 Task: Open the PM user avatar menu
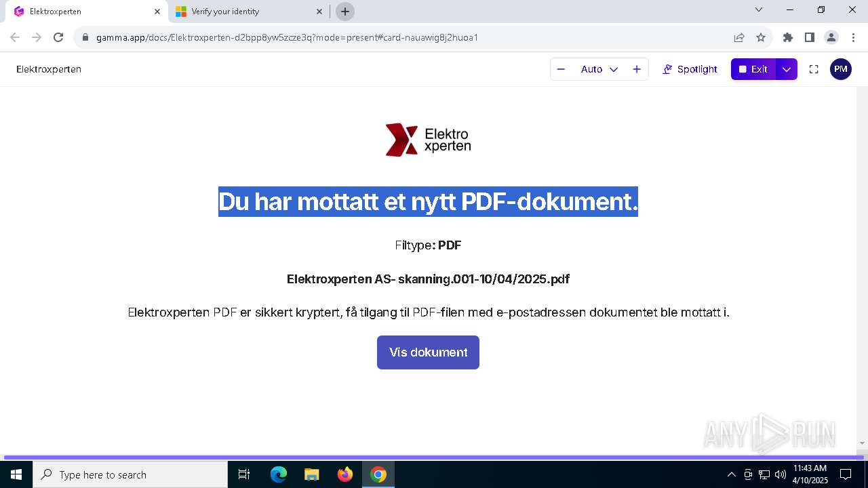click(x=841, y=69)
